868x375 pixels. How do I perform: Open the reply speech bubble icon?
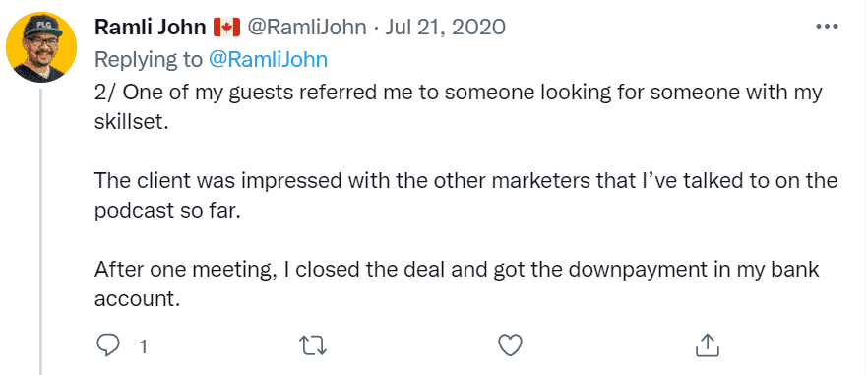click(108, 345)
